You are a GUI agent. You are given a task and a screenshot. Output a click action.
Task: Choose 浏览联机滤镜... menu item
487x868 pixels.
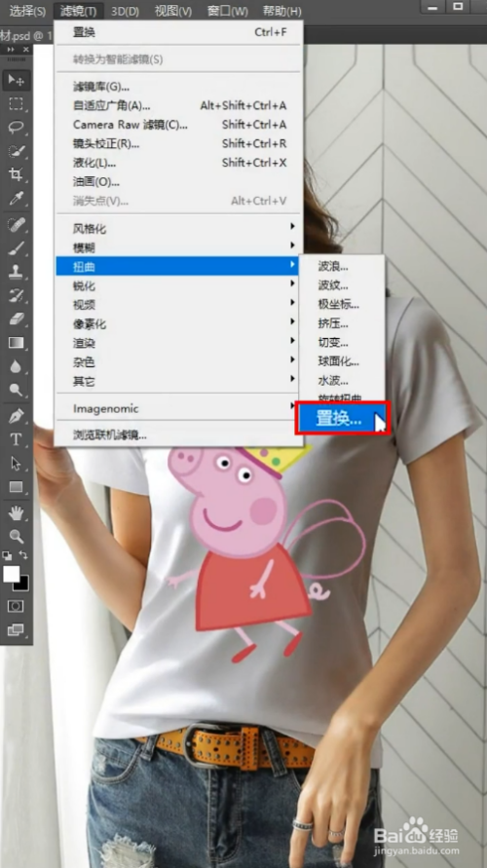click(179, 435)
